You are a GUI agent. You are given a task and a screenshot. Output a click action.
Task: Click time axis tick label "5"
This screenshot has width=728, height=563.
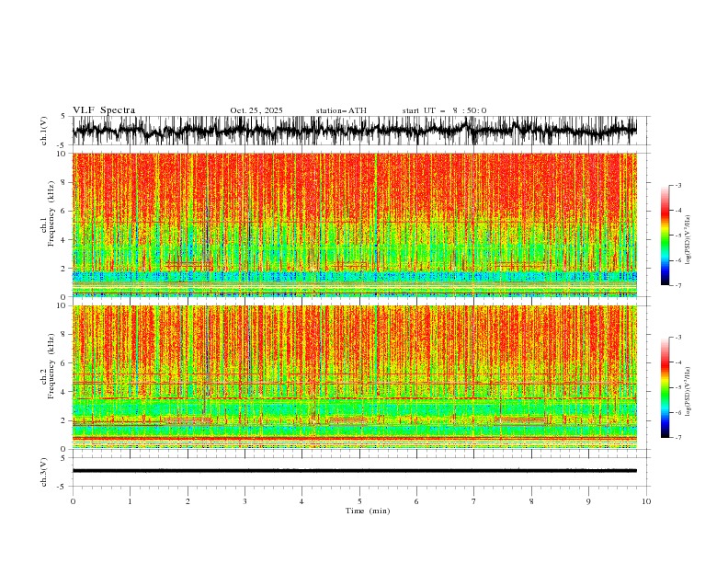[x=359, y=501]
